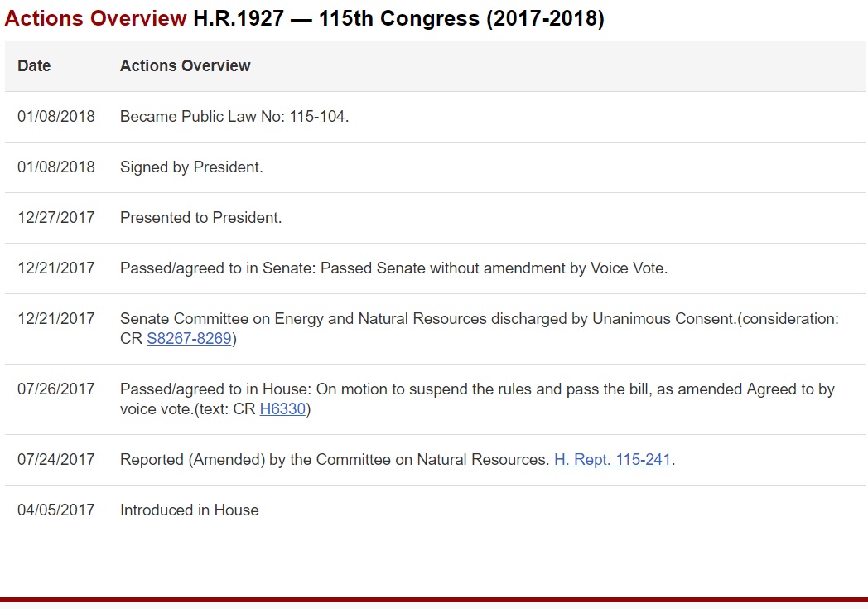Select the Introduced in House entry
This screenshot has height=609, width=868.
(x=189, y=510)
